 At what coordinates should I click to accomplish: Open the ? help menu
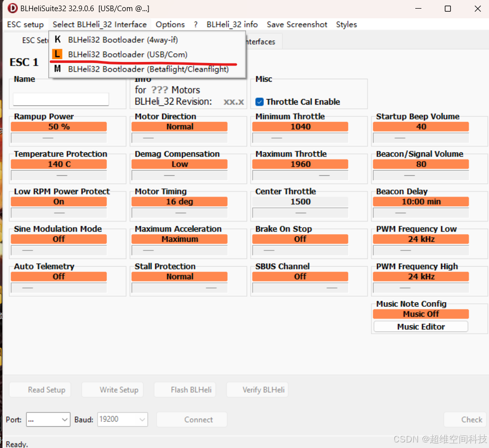pos(196,24)
